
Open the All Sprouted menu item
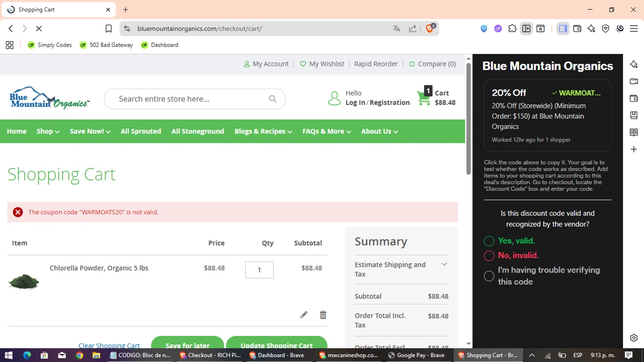point(141,131)
